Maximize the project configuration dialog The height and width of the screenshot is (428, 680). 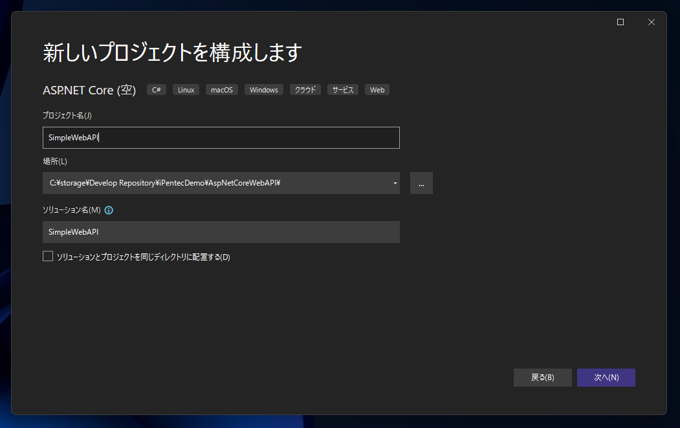pos(621,22)
